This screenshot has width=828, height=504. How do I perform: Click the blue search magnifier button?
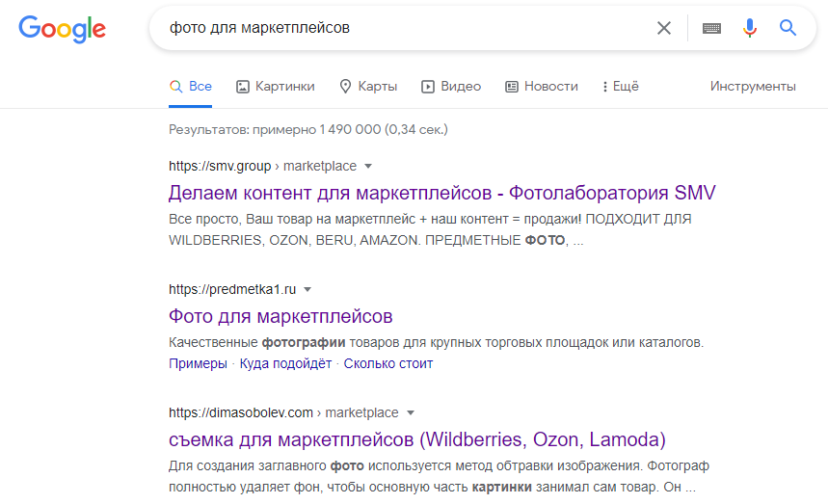point(788,27)
